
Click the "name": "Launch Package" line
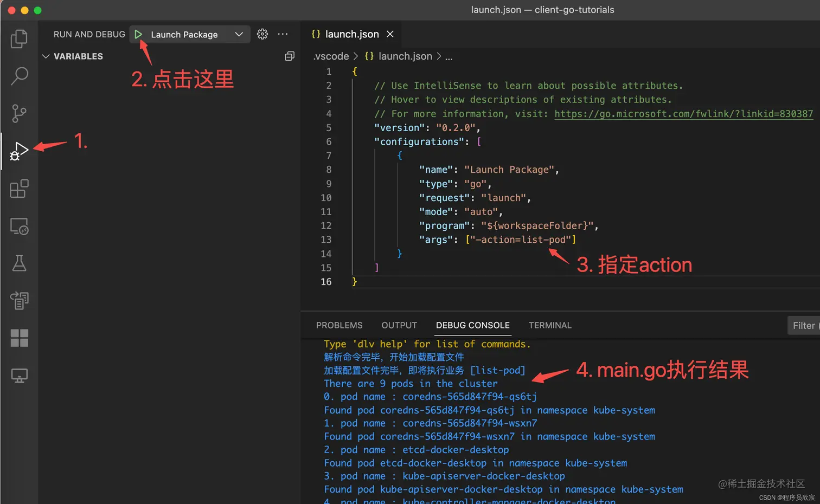tap(489, 170)
